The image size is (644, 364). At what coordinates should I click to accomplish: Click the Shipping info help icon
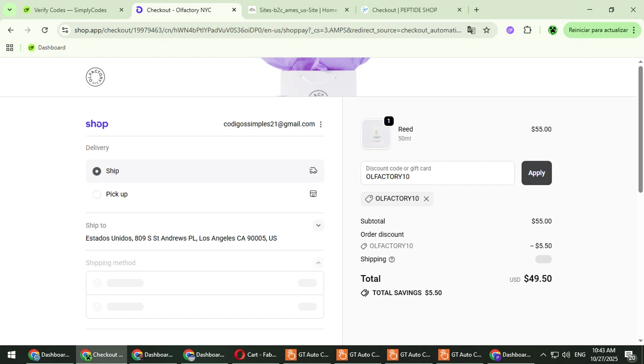(x=392, y=259)
